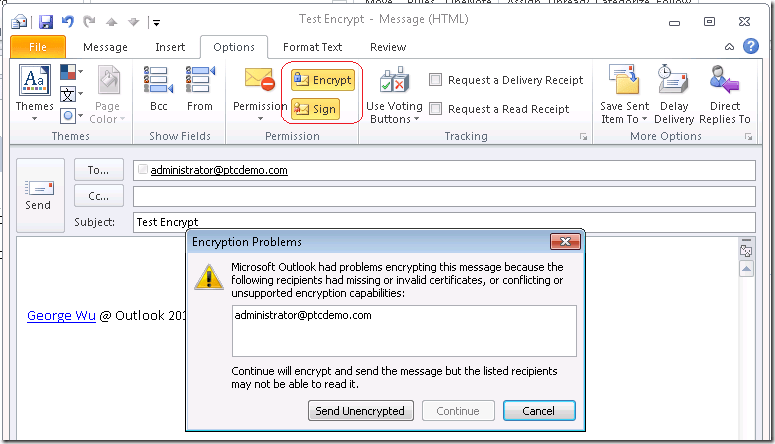The width and height of the screenshot is (775, 444).
Task: Click the Encrypt button in Permission group
Action: pyautogui.click(x=323, y=80)
